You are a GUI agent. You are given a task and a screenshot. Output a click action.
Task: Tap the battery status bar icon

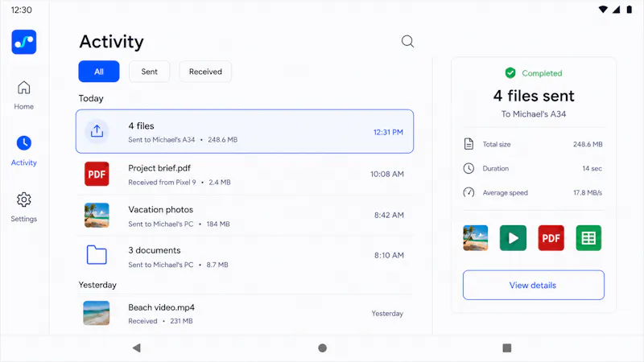coord(630,10)
